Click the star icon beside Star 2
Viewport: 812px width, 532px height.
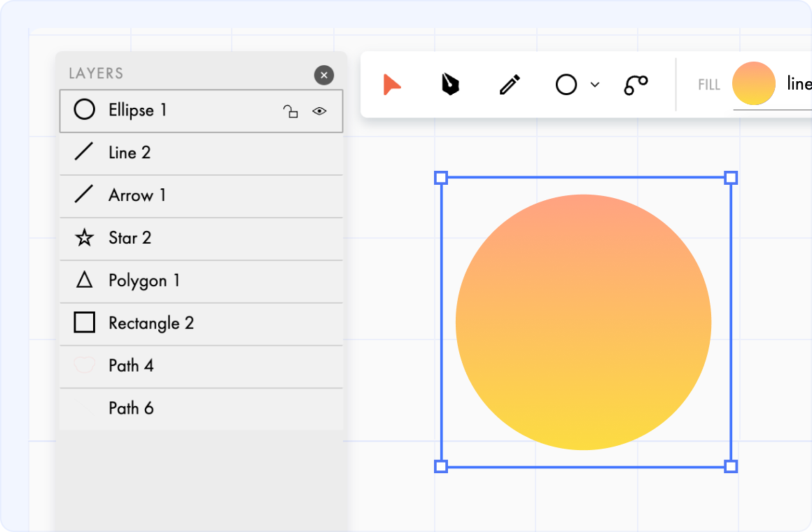point(84,238)
